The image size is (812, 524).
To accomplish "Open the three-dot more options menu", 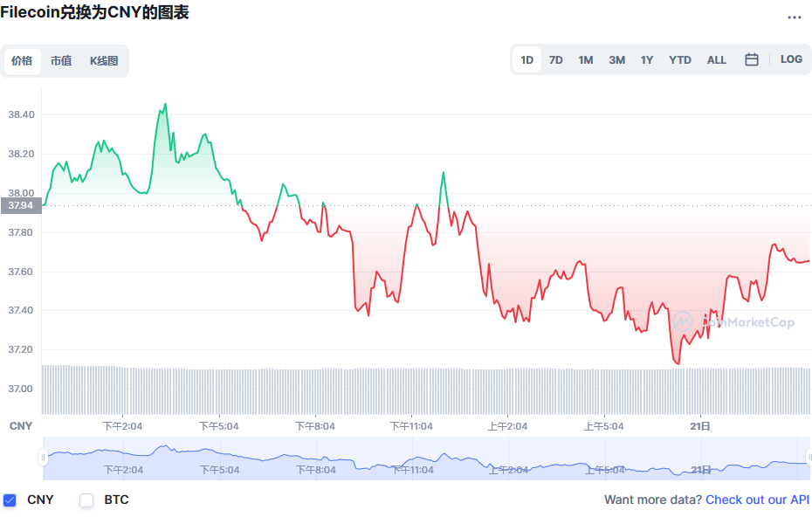I will click(x=794, y=17).
